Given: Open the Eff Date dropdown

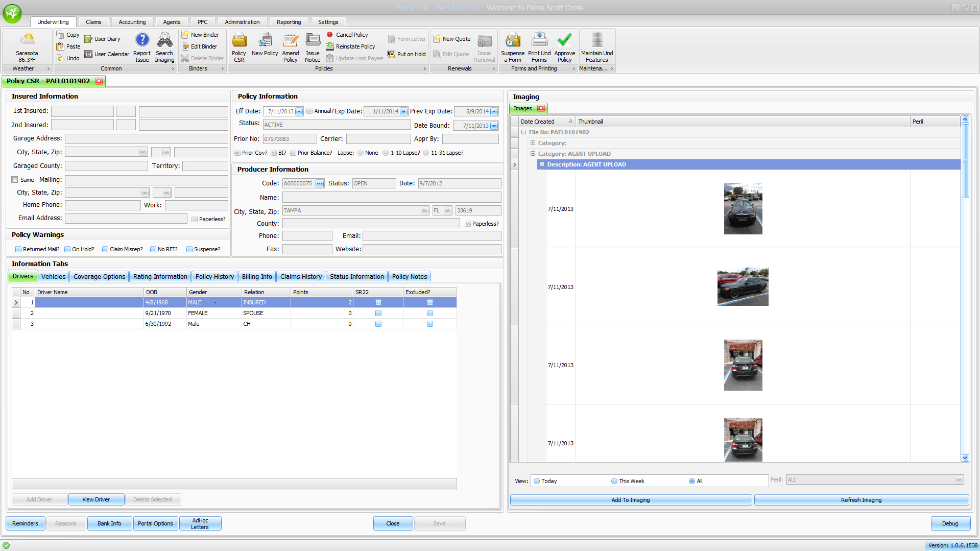Looking at the screenshot, I should click(299, 111).
